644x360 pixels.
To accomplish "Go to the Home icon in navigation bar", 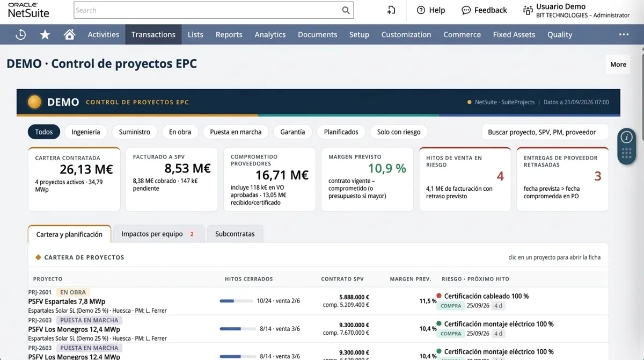I will pyautogui.click(x=69, y=34).
